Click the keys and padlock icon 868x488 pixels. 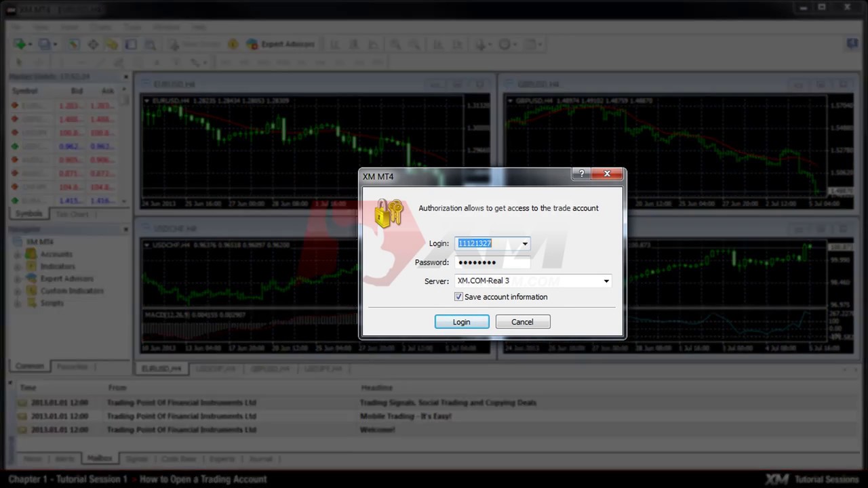[389, 213]
